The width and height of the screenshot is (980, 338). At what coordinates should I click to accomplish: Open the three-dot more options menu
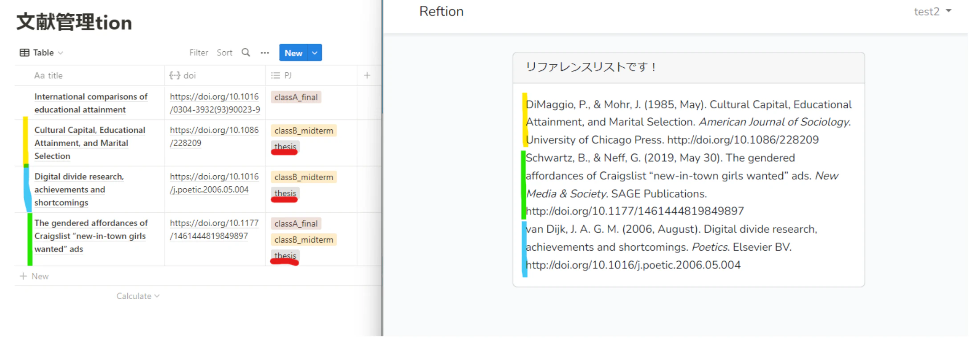coord(265,53)
